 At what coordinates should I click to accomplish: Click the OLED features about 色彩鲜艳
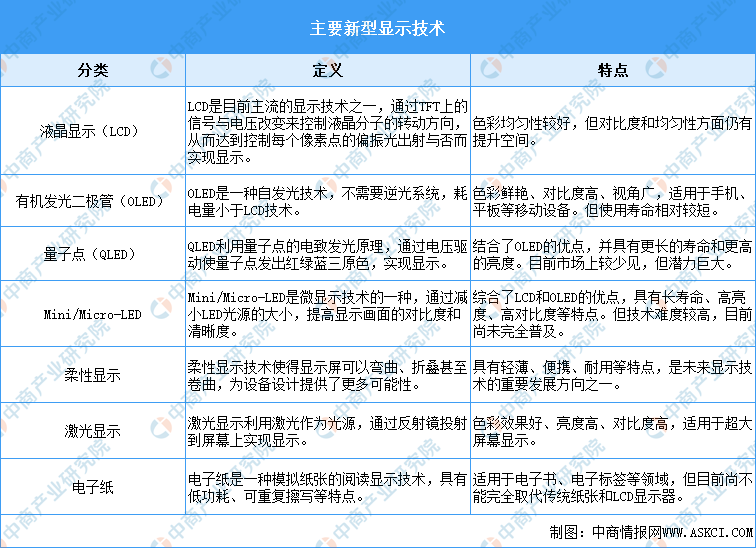612,201
